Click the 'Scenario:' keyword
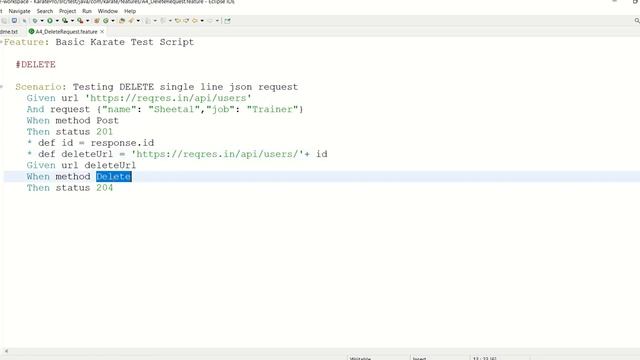The width and height of the screenshot is (640, 360). click(x=41, y=87)
